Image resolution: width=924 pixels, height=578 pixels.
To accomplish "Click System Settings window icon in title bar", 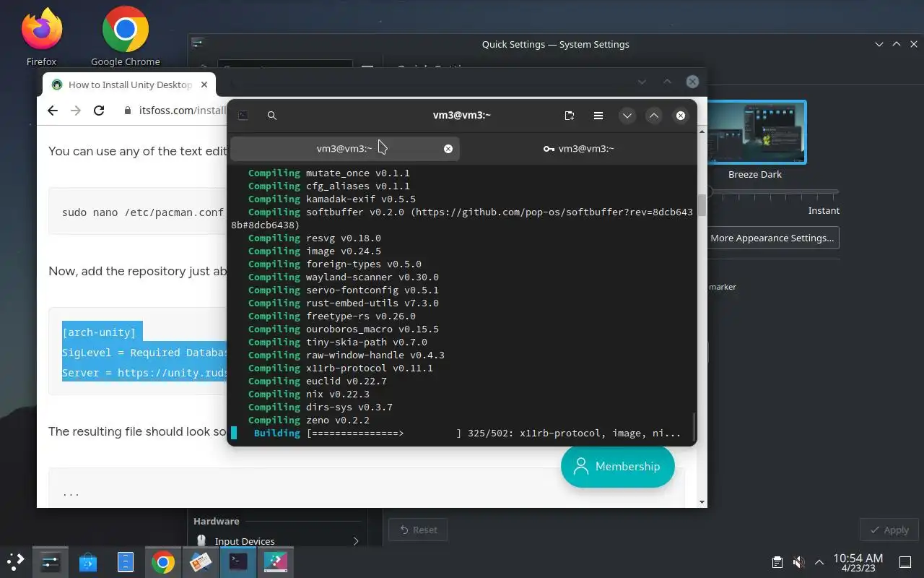I will click(199, 44).
